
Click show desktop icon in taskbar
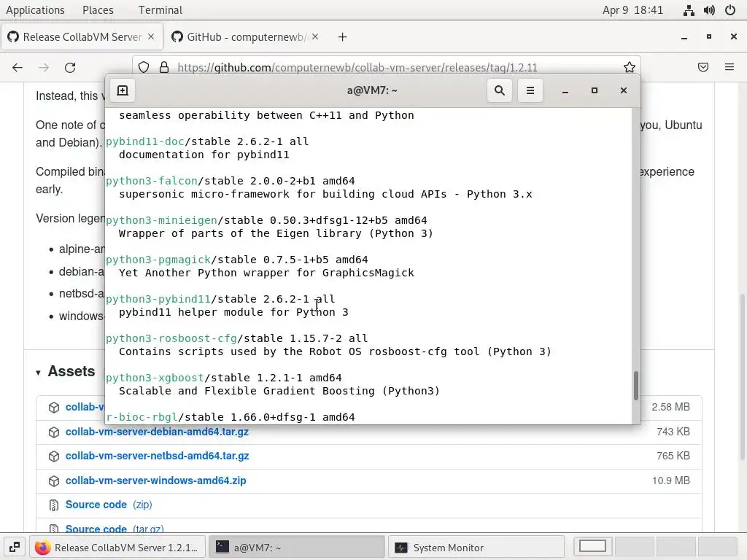(15, 547)
